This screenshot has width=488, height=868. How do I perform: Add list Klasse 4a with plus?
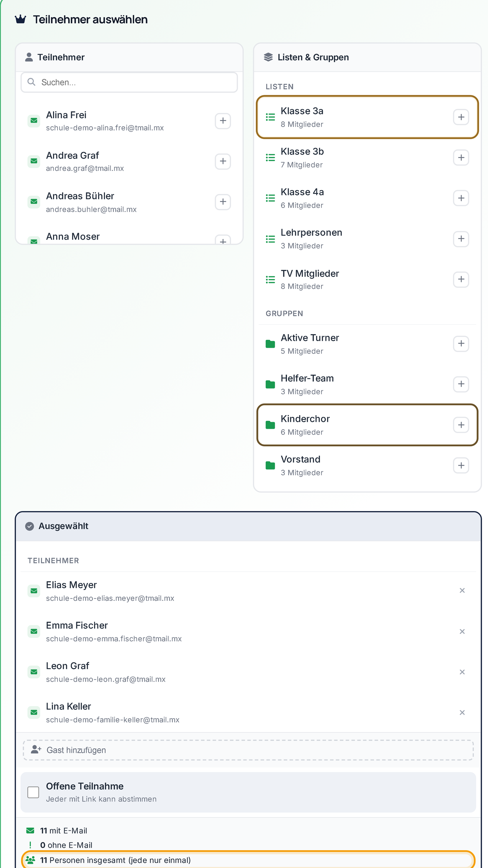[461, 198]
